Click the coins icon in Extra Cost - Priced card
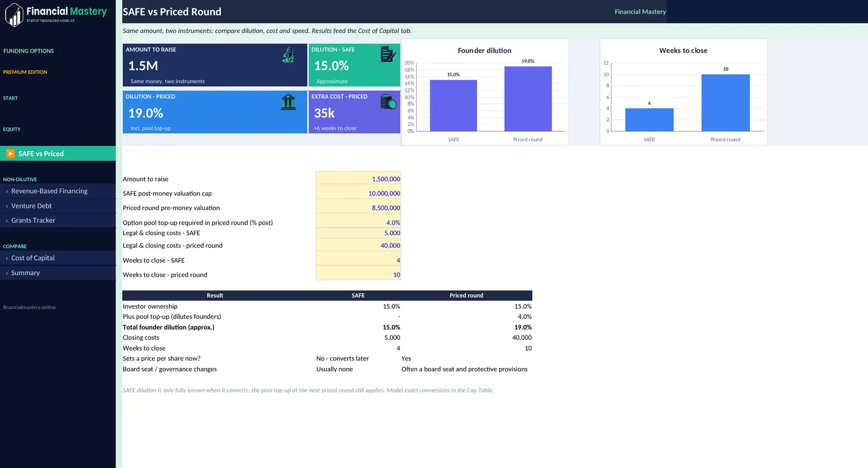Screen dimensions: 868x468 388,102
